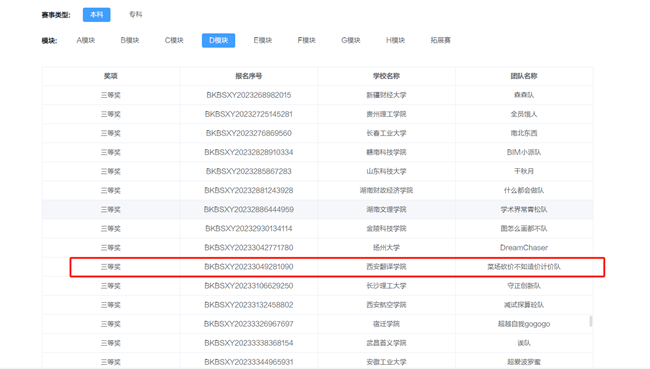Open the E模块 tab

[263, 40]
